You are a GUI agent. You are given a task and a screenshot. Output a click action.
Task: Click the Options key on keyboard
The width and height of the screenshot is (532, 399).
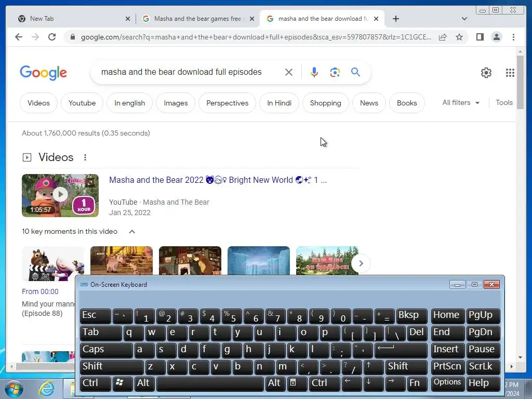tap(447, 383)
